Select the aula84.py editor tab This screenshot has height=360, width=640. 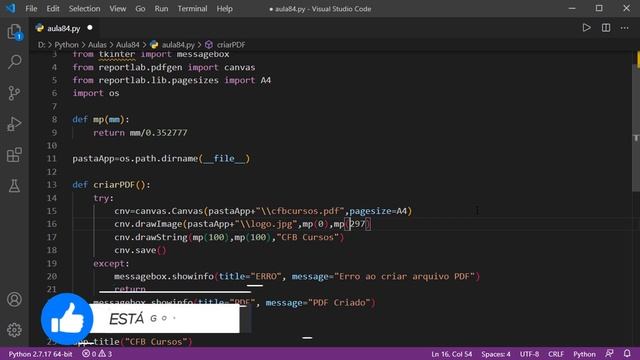[x=63, y=28]
